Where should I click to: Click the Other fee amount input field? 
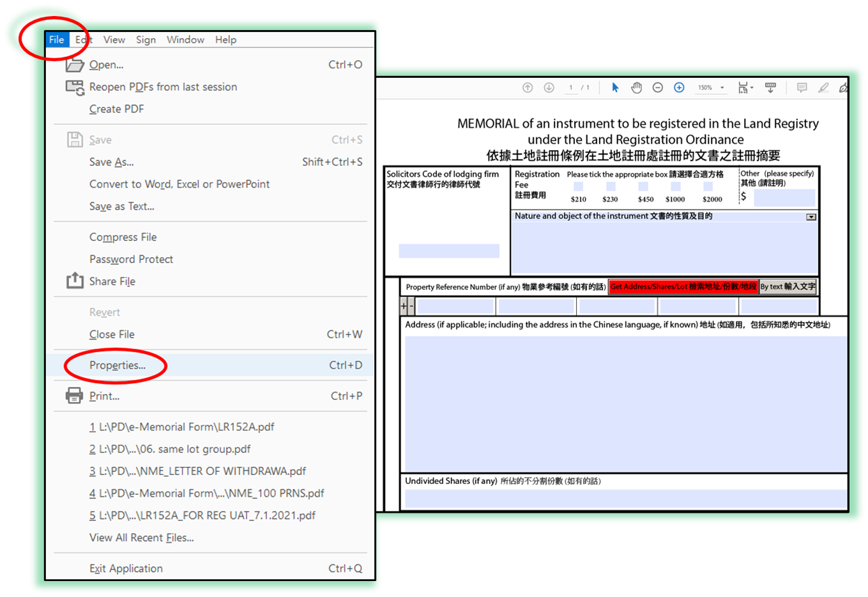pyautogui.click(x=784, y=197)
